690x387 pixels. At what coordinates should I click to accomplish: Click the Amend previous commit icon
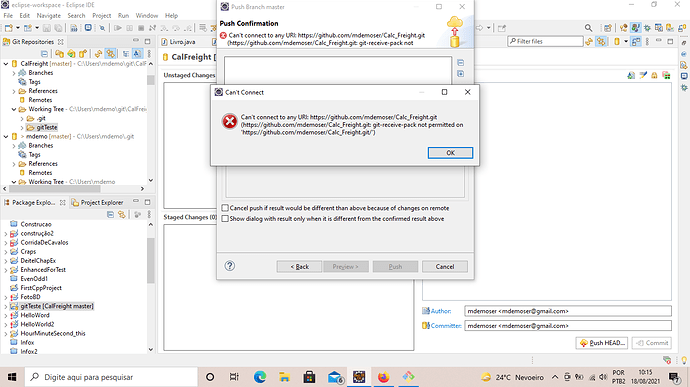(x=631, y=76)
